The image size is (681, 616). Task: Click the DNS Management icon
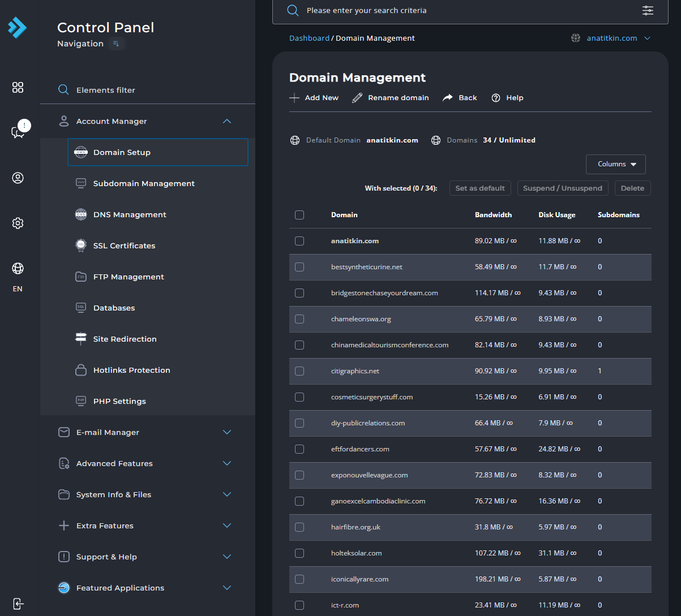coord(81,214)
